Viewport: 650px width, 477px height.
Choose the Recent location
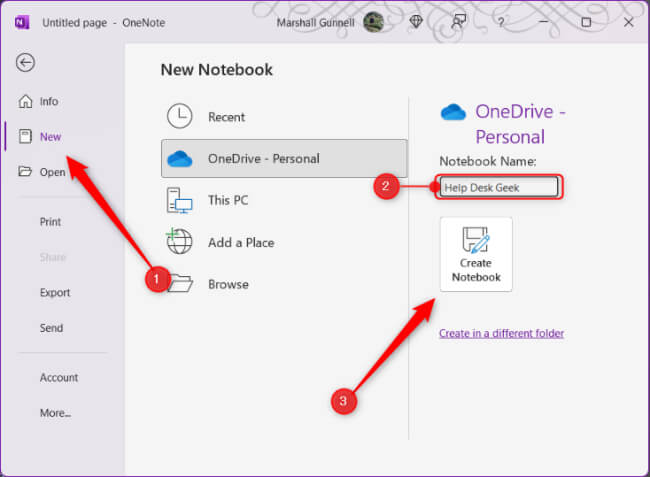point(226,117)
